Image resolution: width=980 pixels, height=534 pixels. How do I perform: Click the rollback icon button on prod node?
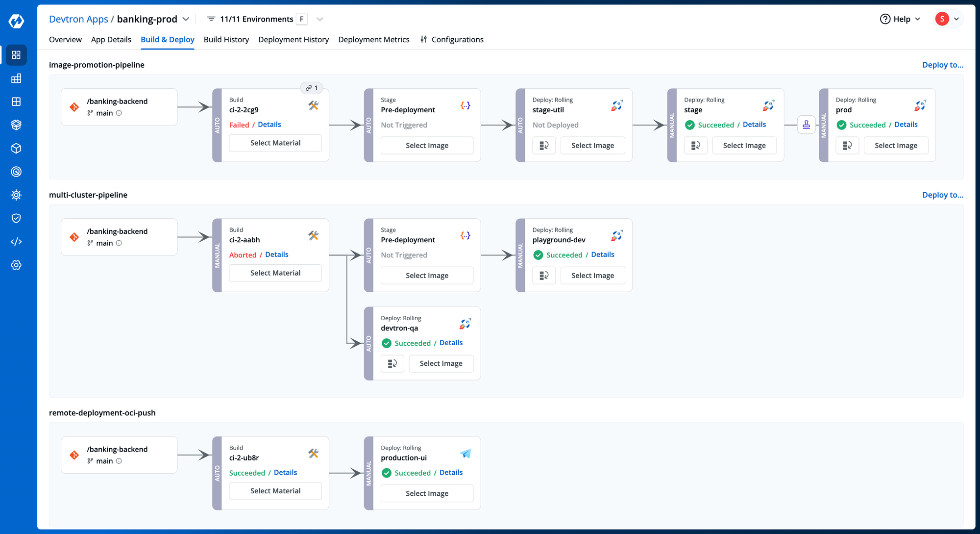(x=847, y=146)
